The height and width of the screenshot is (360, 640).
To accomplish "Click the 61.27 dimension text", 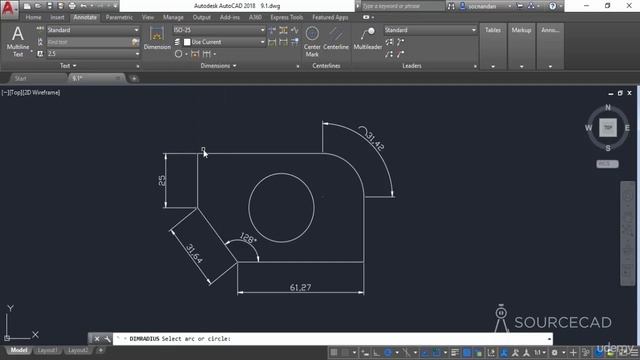I will point(300,287).
